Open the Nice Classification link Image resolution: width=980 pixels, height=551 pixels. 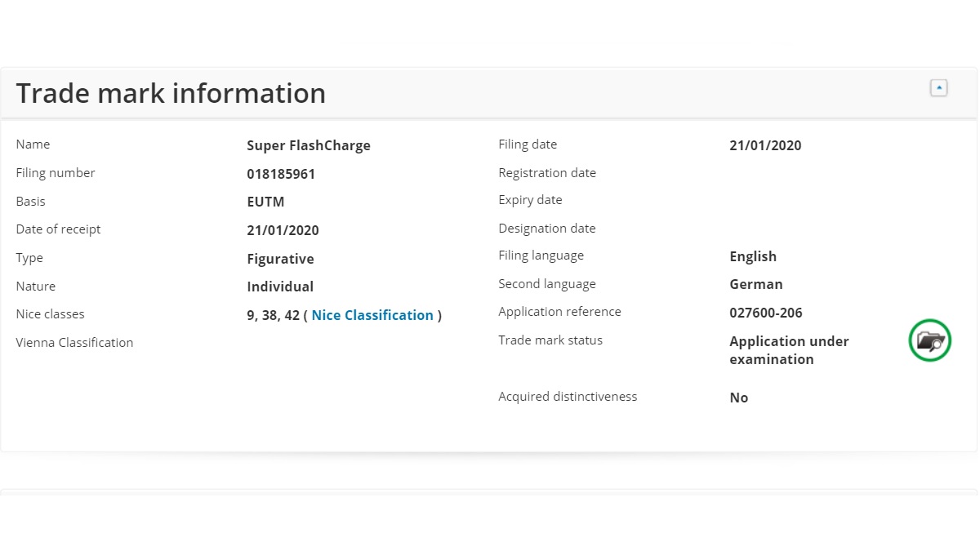click(372, 315)
